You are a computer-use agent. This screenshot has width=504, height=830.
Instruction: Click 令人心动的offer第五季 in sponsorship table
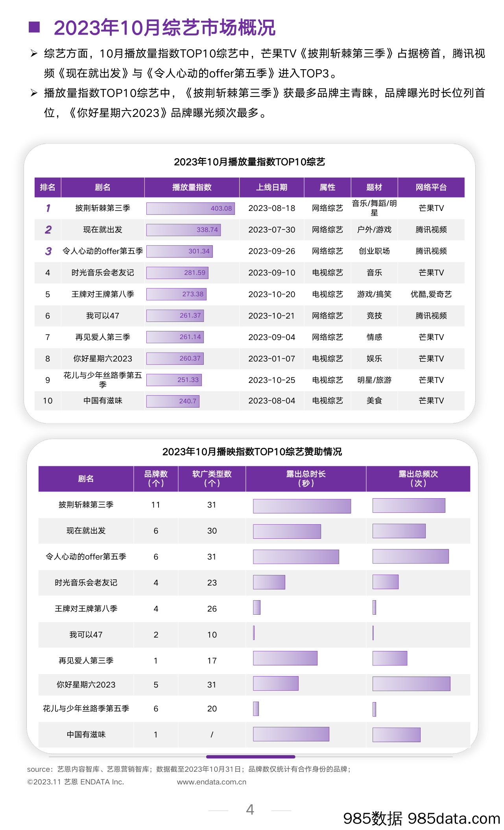(x=86, y=557)
